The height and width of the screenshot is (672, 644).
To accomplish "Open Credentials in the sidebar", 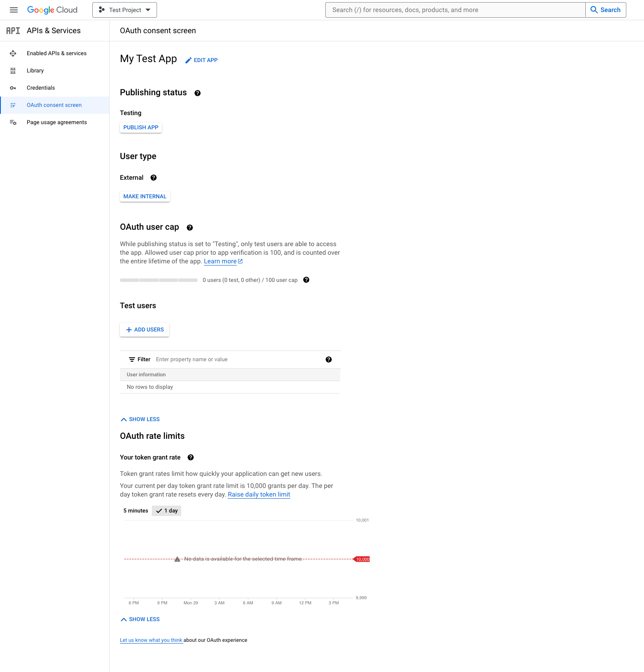I will click(54, 88).
